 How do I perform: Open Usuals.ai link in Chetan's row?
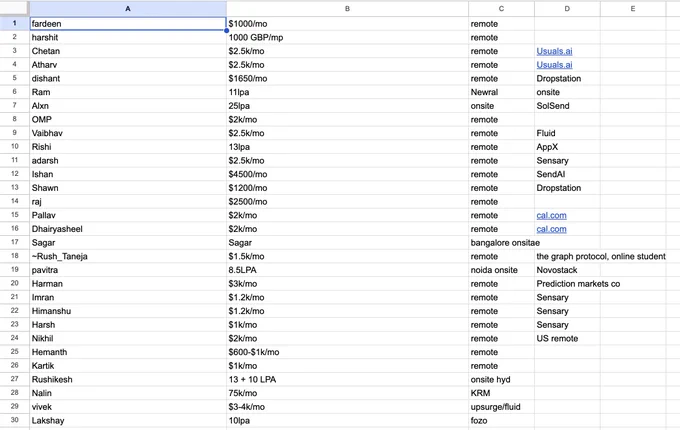(x=554, y=51)
